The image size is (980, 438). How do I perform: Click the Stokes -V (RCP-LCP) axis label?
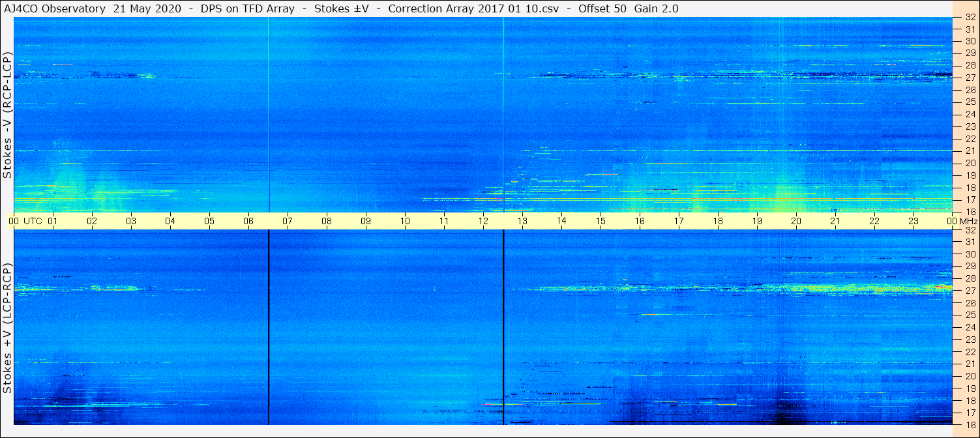click(x=8, y=114)
